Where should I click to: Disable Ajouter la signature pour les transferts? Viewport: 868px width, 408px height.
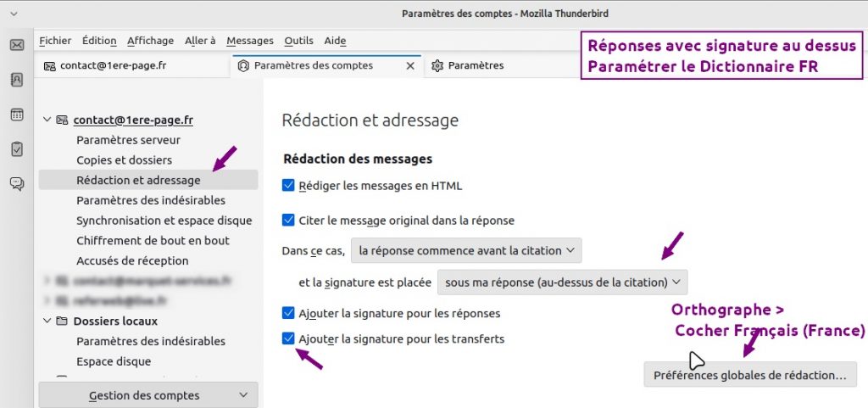tap(289, 339)
